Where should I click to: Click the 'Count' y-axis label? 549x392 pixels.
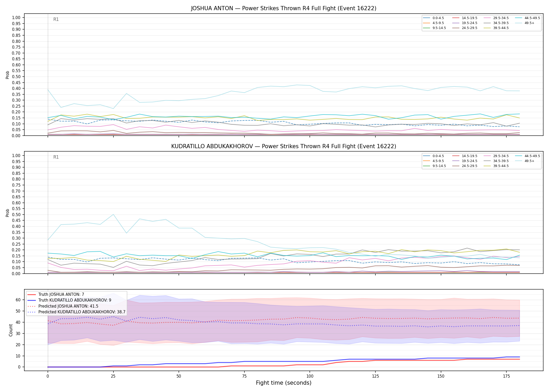pyautogui.click(x=11, y=330)
